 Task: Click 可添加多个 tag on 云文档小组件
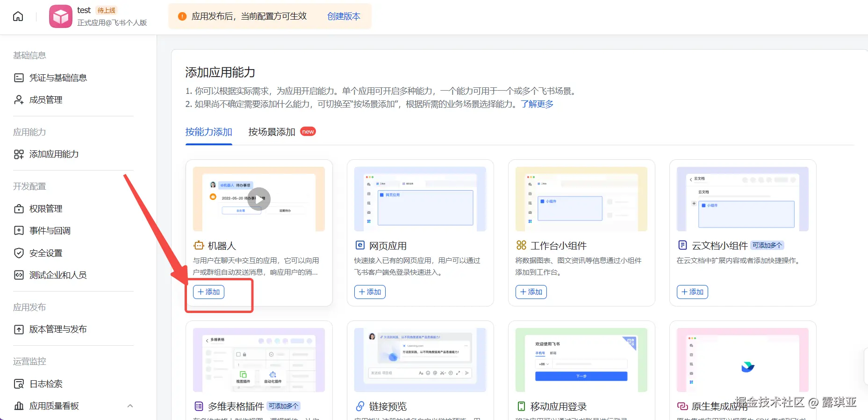pyautogui.click(x=767, y=245)
